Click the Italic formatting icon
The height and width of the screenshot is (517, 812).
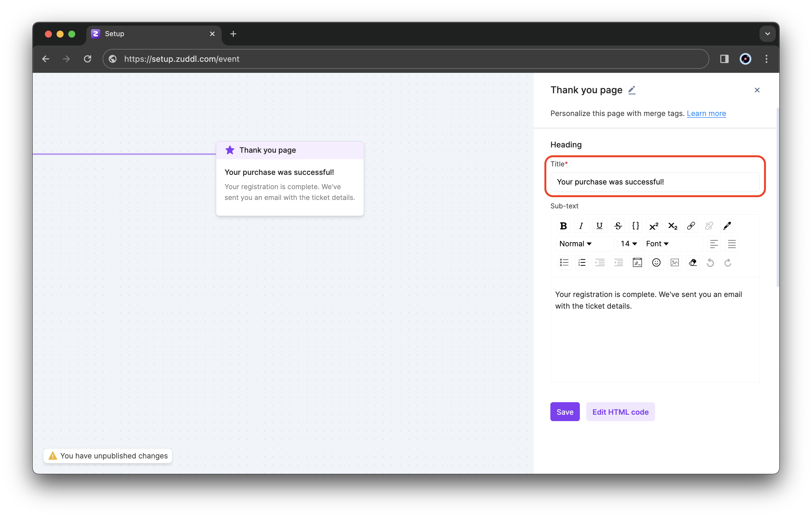pos(581,225)
